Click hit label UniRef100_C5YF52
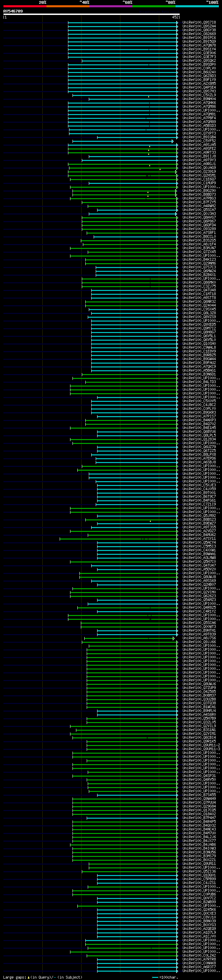 tap(199, 141)
